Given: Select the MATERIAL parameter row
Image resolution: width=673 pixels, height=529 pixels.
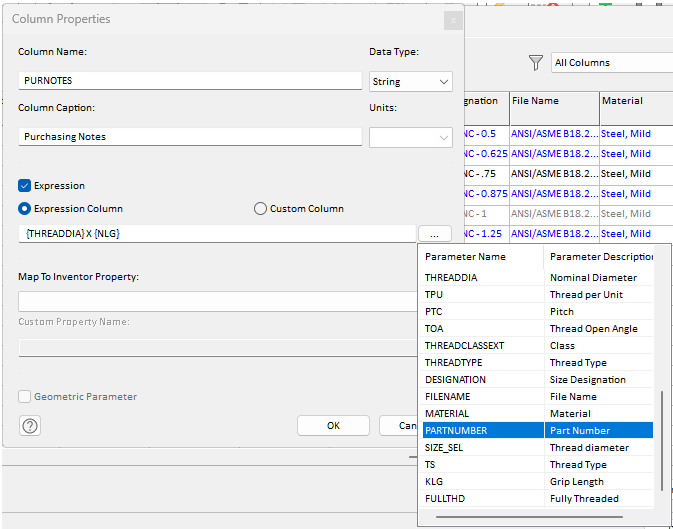Looking at the screenshot, I should pyautogui.click(x=538, y=413).
